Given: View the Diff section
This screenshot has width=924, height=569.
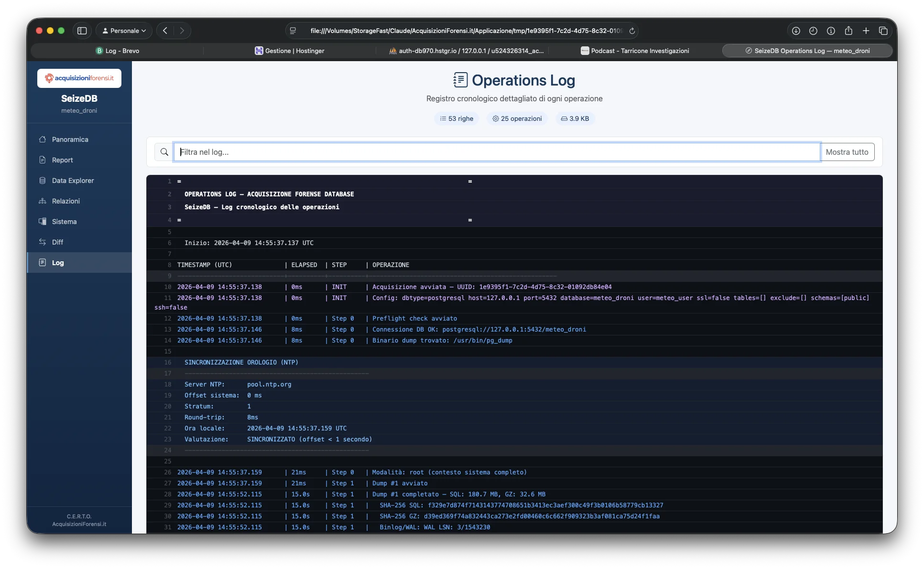Looking at the screenshot, I should pos(57,242).
